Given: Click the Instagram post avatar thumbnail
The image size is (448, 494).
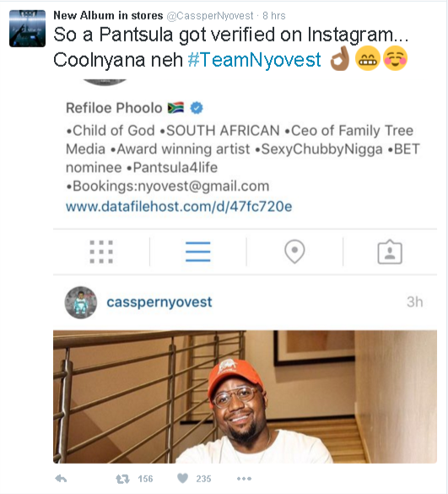Looking at the screenshot, I should pyautogui.click(x=81, y=302).
